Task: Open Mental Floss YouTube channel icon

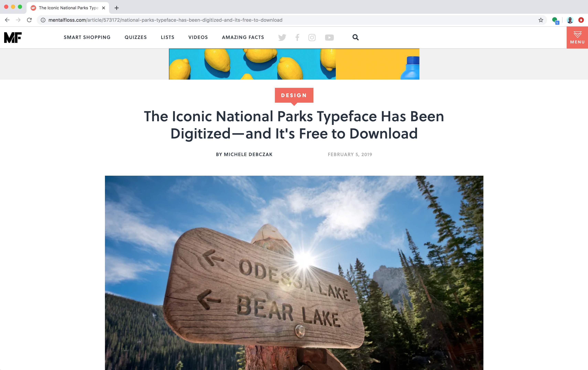Action: pos(329,37)
